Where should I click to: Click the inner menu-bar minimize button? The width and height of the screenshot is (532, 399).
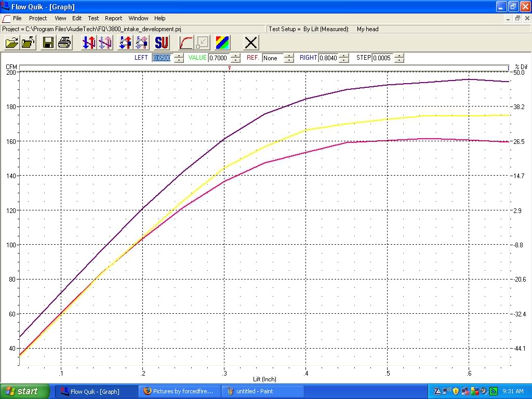coord(508,18)
